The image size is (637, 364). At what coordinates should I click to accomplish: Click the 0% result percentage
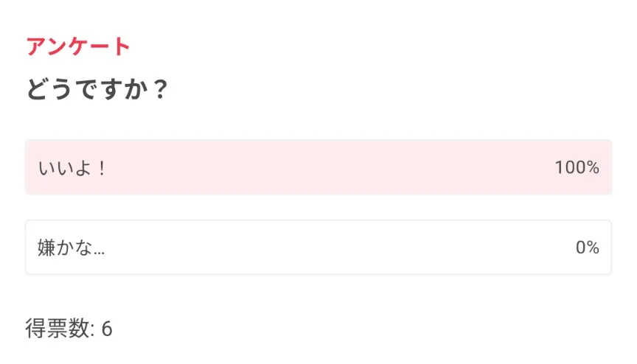tap(587, 248)
